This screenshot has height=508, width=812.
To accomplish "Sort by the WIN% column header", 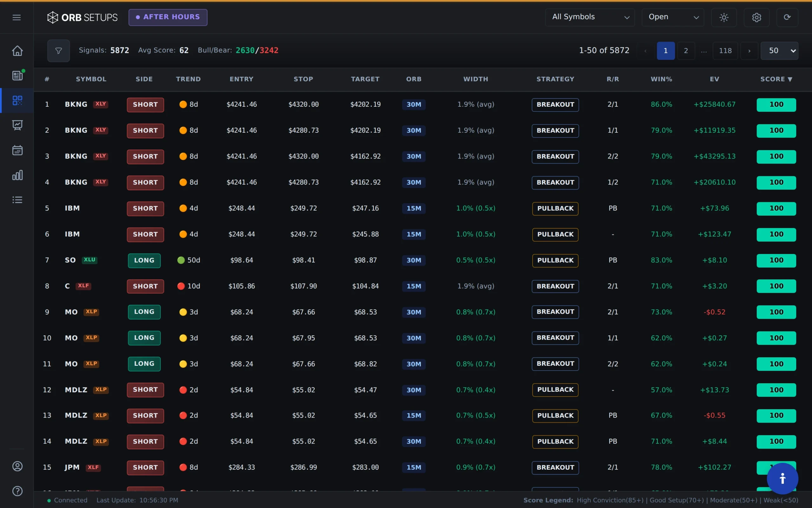I will coord(661,79).
